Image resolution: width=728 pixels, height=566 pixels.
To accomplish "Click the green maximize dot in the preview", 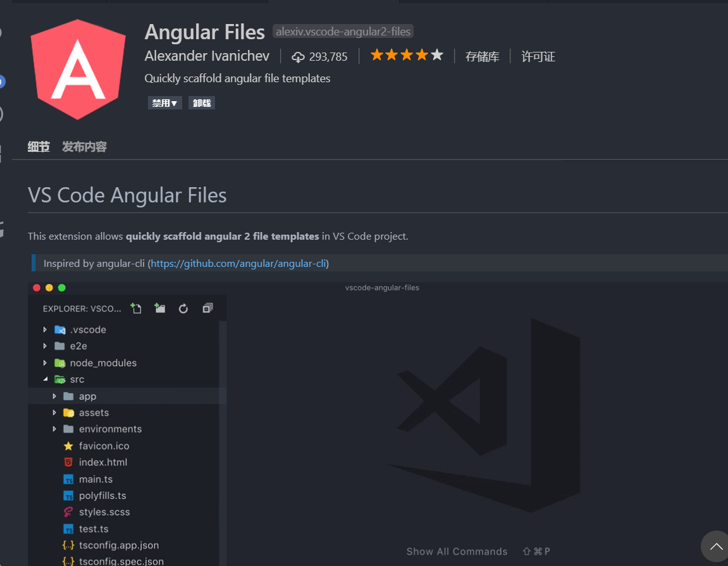I will [62, 288].
